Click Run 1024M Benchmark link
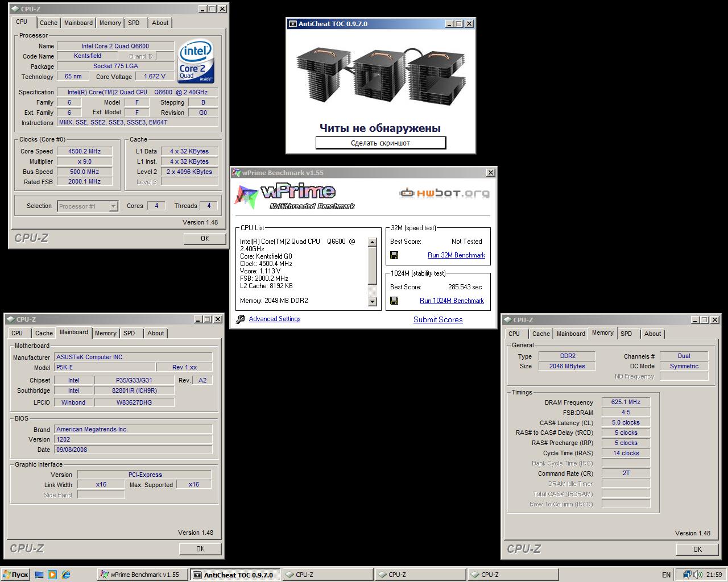Screen dimensions: 728x582 452,301
